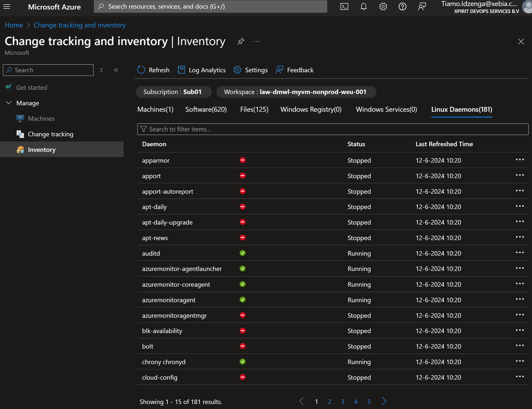Go to results page 5

[369, 401]
